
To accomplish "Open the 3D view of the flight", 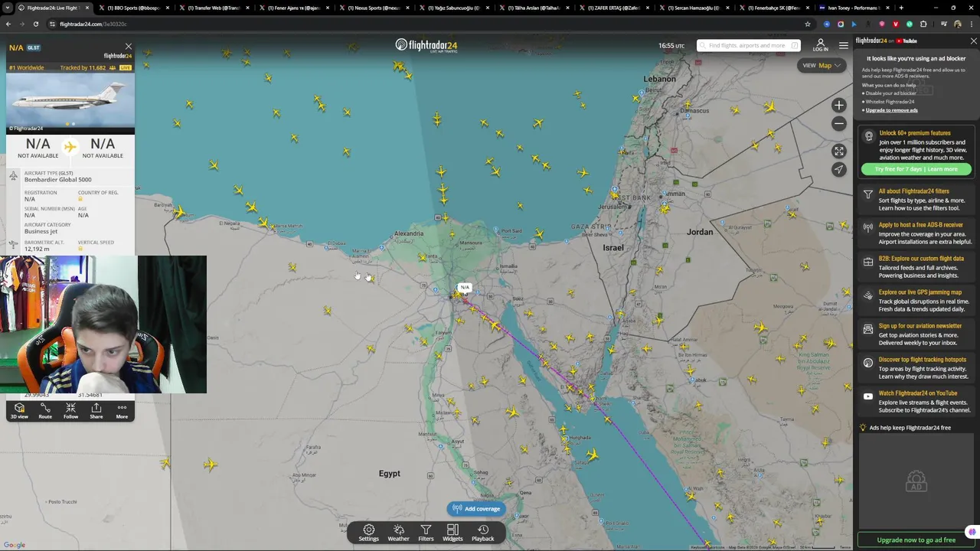I will (19, 411).
